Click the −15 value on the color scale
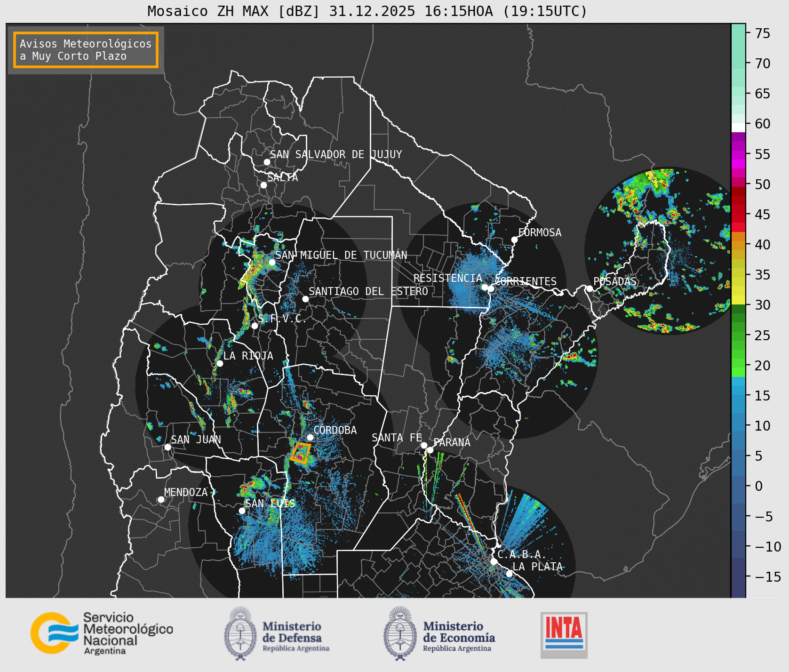 pos(768,576)
